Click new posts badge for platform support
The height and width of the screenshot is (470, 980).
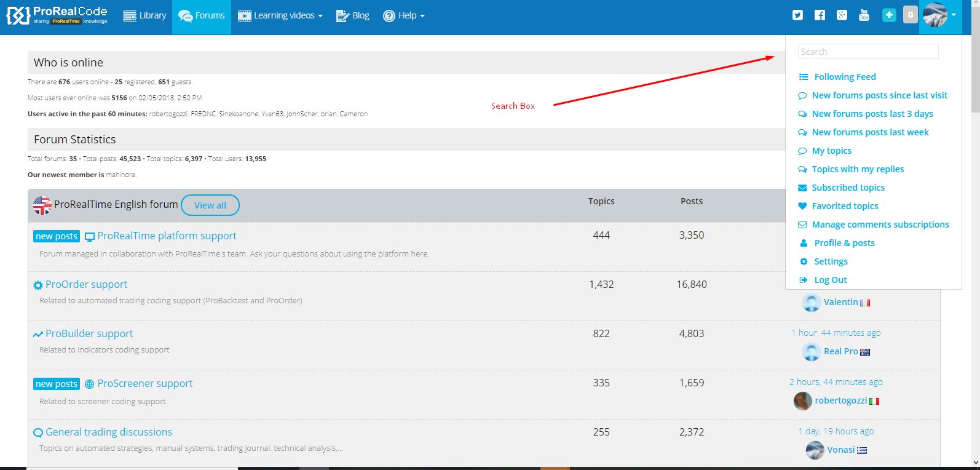(57, 236)
